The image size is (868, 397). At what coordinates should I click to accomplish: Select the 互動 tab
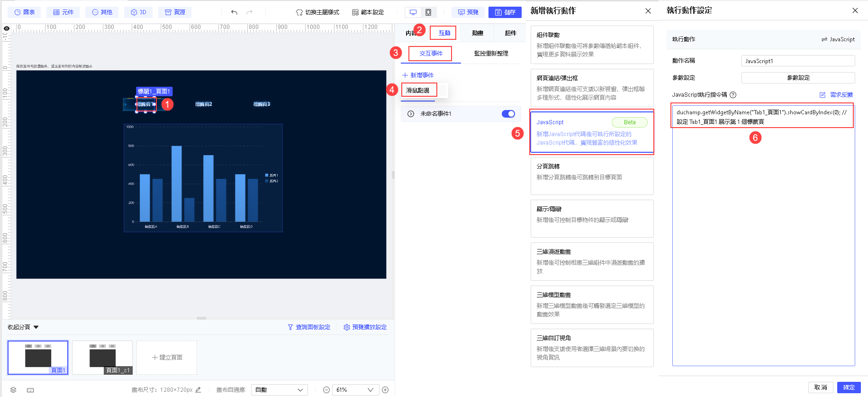[444, 33]
